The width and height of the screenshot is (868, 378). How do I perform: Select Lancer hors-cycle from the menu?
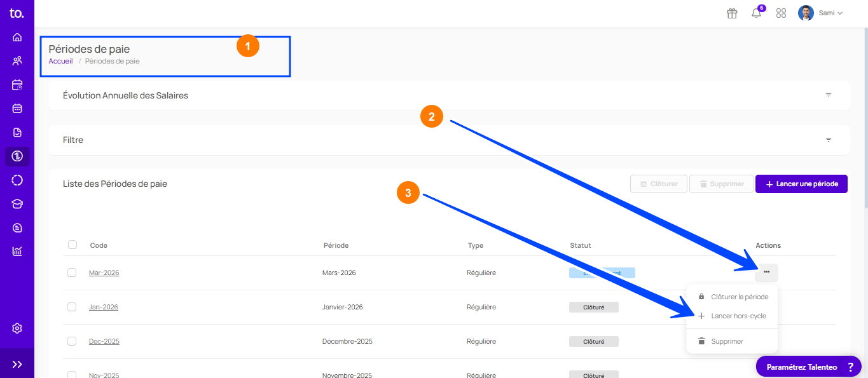(738, 316)
